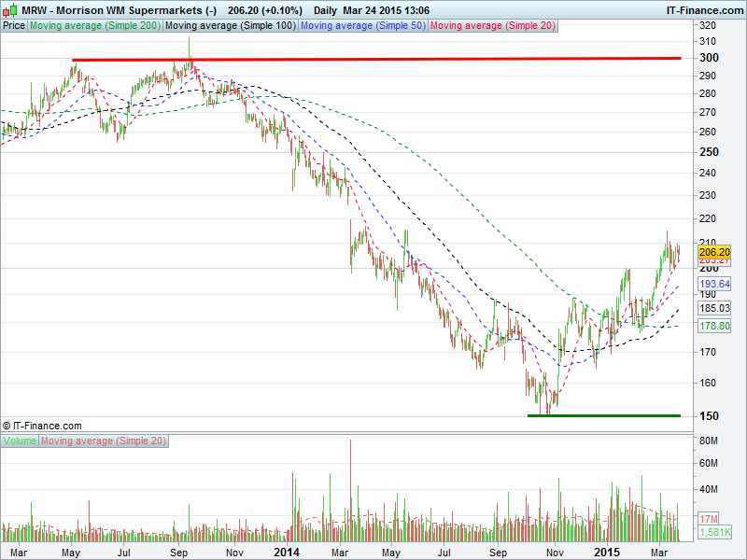Click the Moving average (Simple 100) label
747x560 pixels.
click(231, 26)
